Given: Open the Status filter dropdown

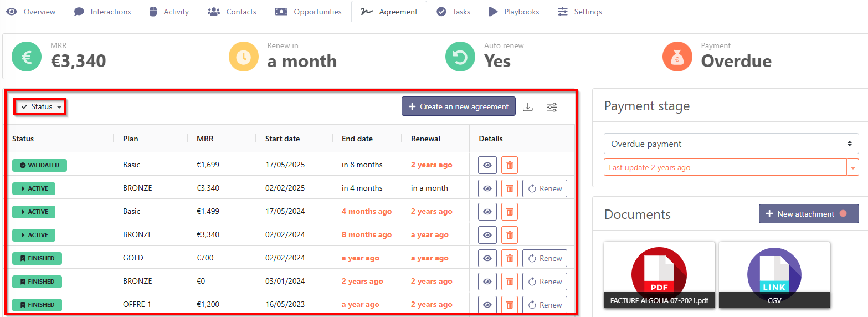Looking at the screenshot, I should 41,107.
